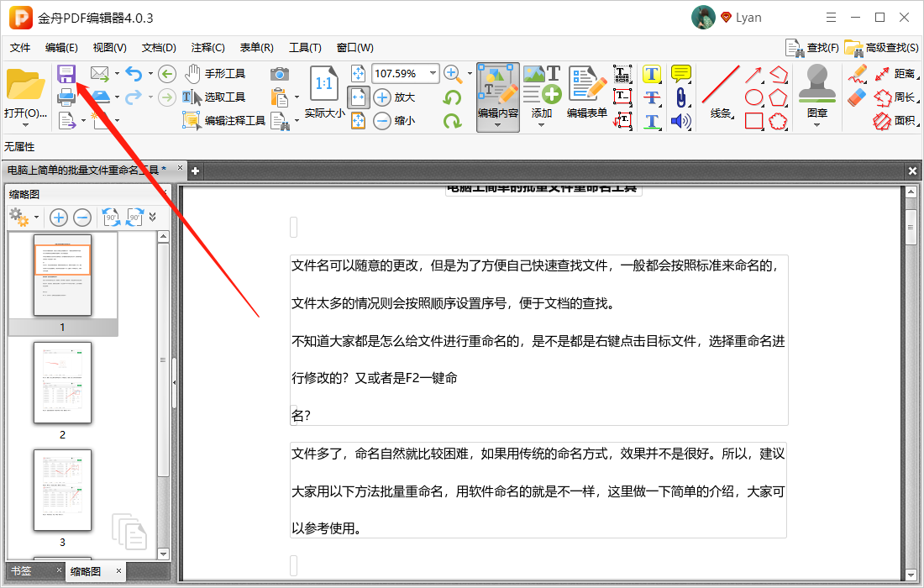This screenshot has width=924, height=588.
Task: Attach a file using the paperclip icon
Action: click(x=681, y=97)
